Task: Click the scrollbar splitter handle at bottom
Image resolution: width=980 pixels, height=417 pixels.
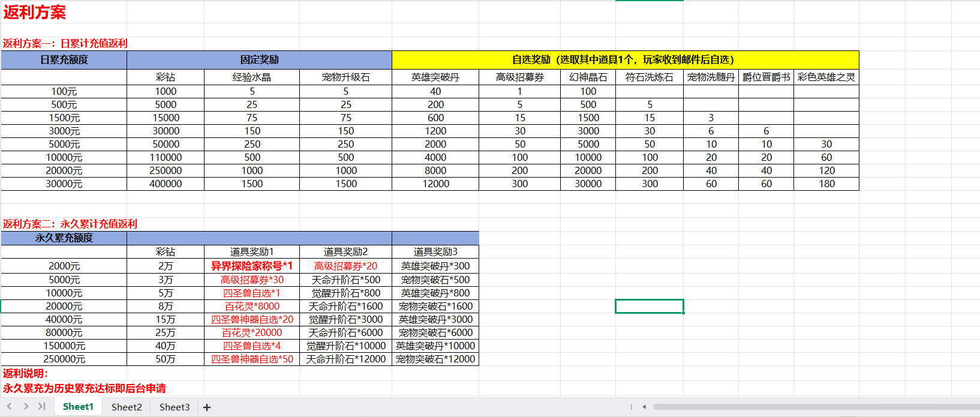Action: click(x=631, y=407)
